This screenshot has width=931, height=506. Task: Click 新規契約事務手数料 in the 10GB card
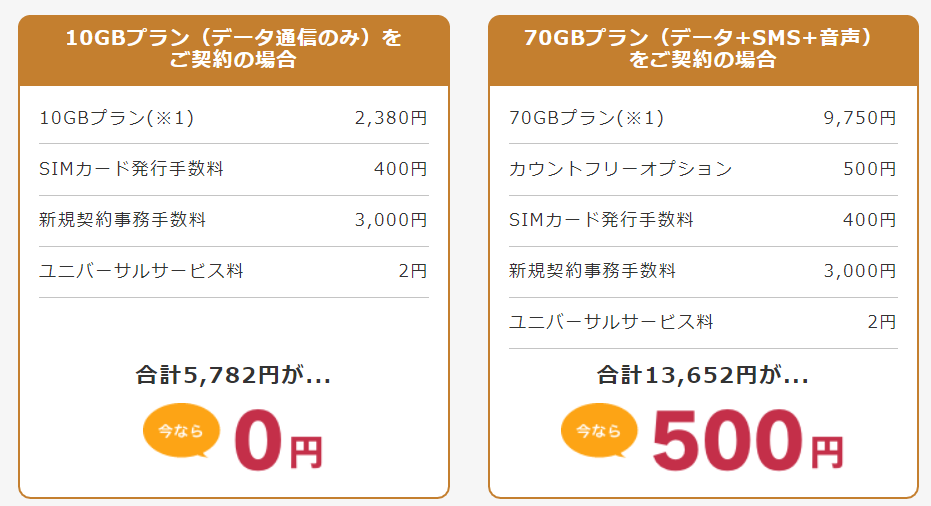pos(123,220)
